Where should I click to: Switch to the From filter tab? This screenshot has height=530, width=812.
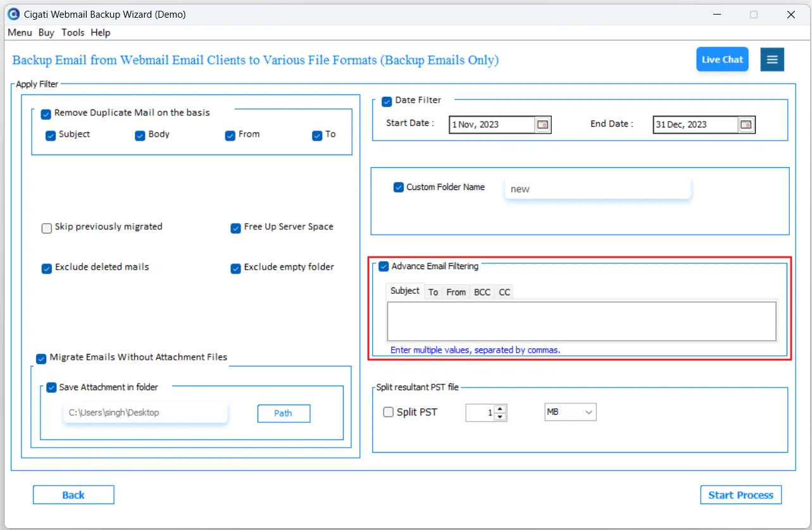(x=456, y=292)
